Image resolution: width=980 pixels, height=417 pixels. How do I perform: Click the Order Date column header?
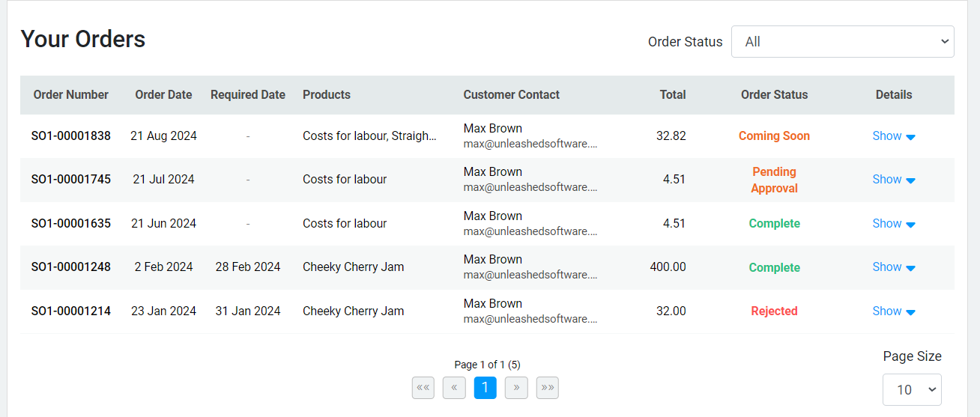163,95
